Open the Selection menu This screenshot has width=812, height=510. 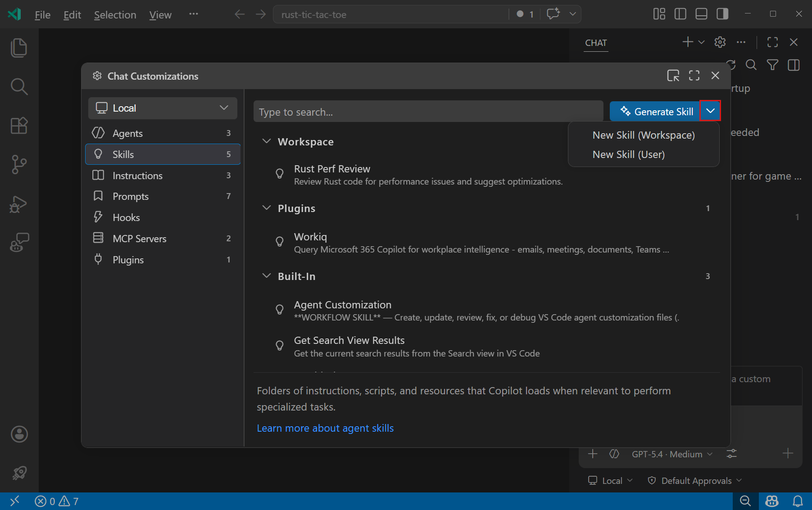115,14
